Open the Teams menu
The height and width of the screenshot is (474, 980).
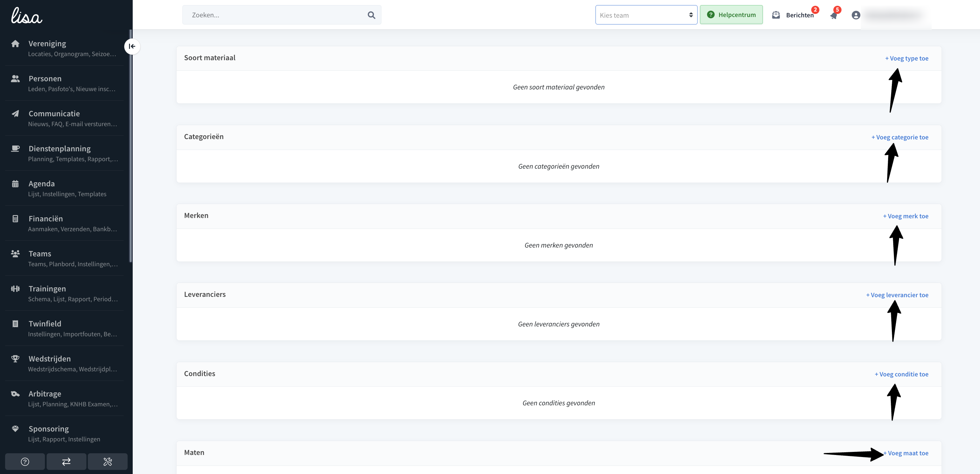point(64,258)
